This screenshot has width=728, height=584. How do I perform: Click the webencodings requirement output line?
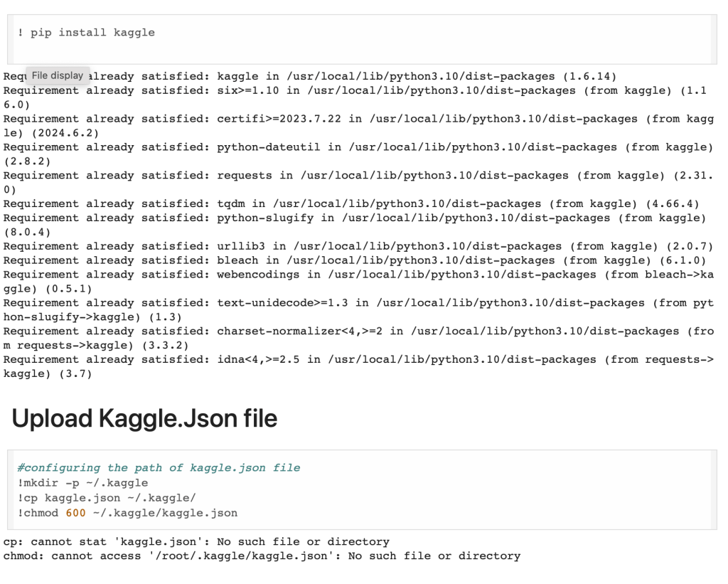[x=355, y=275]
